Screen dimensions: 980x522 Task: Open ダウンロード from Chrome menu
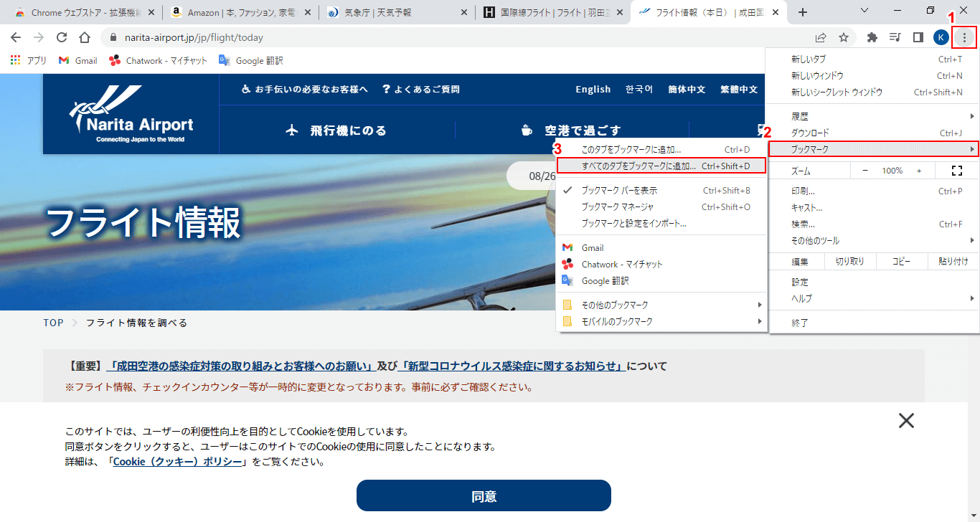[x=874, y=133]
